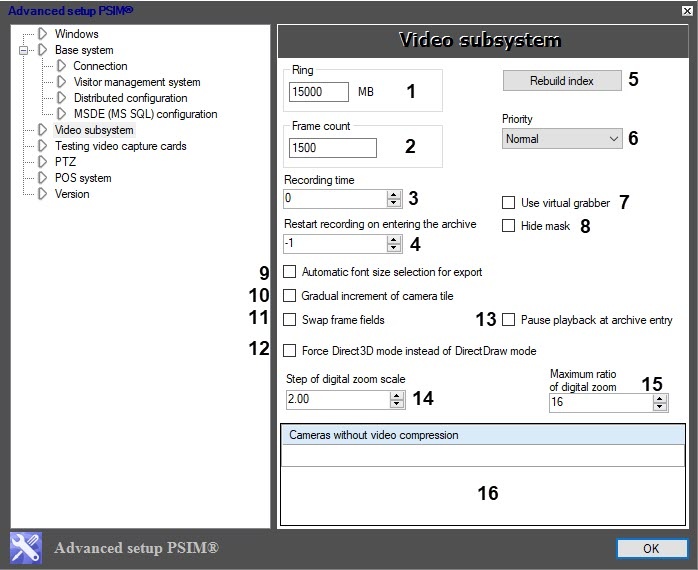The image size is (698, 570).
Task: Toggle the Hide mask checkbox
Action: [x=508, y=225]
